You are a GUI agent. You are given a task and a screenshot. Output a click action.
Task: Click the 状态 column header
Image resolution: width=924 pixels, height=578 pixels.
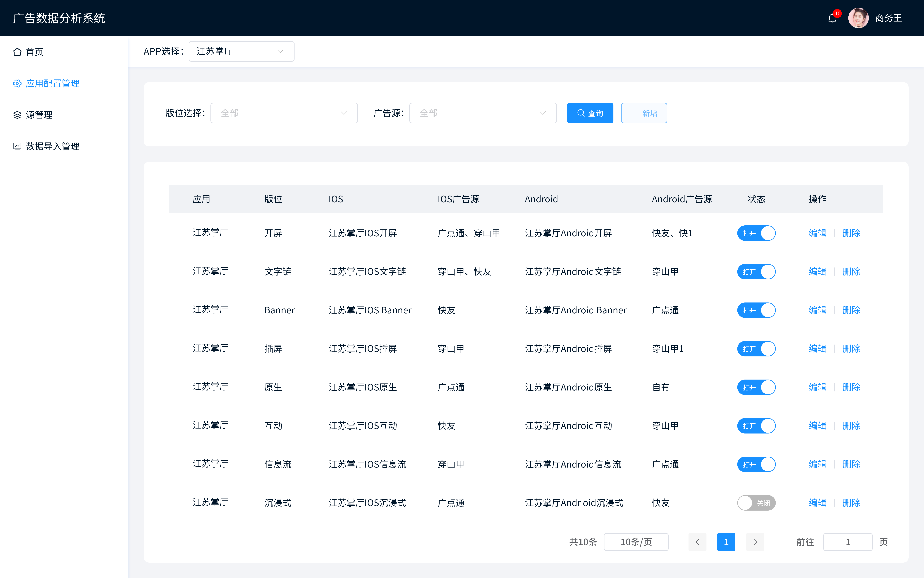tap(756, 199)
